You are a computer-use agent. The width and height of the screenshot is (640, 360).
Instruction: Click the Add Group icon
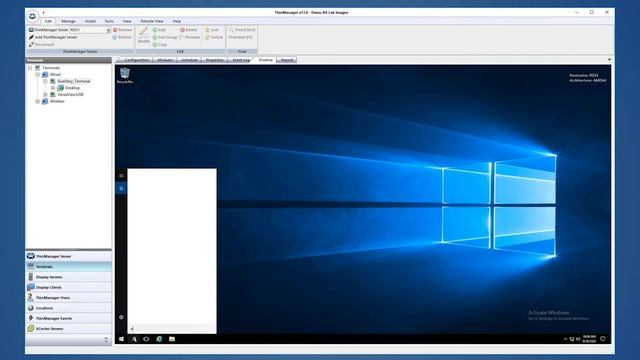155,37
